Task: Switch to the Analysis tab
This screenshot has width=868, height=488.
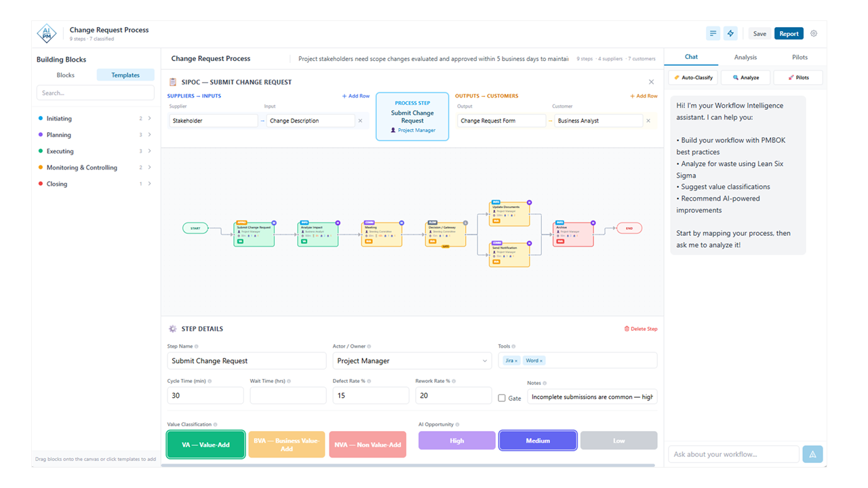Action: click(x=745, y=57)
